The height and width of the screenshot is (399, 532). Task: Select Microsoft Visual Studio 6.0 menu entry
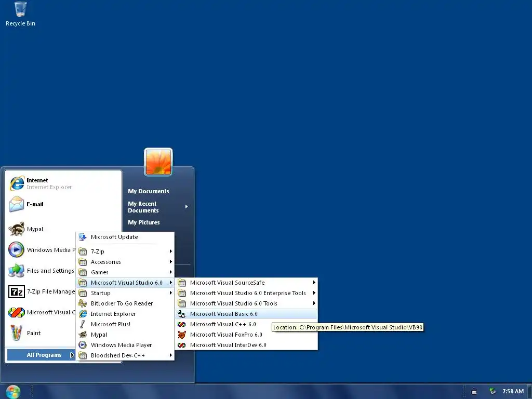125,283
